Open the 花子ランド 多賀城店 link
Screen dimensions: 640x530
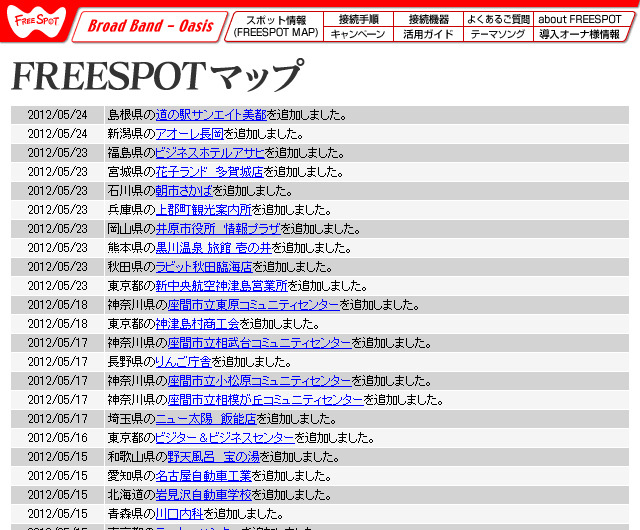coord(210,171)
